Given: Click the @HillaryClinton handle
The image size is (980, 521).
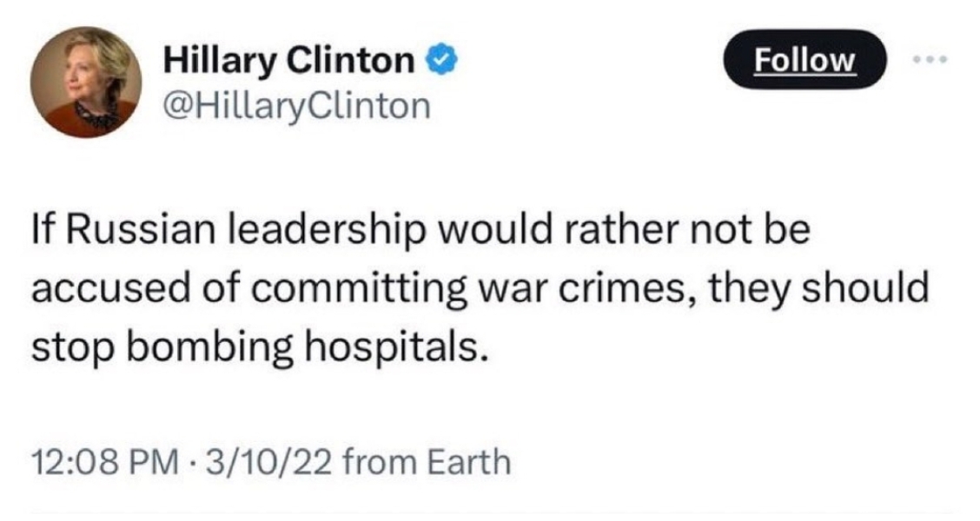Looking at the screenshot, I should (297, 106).
